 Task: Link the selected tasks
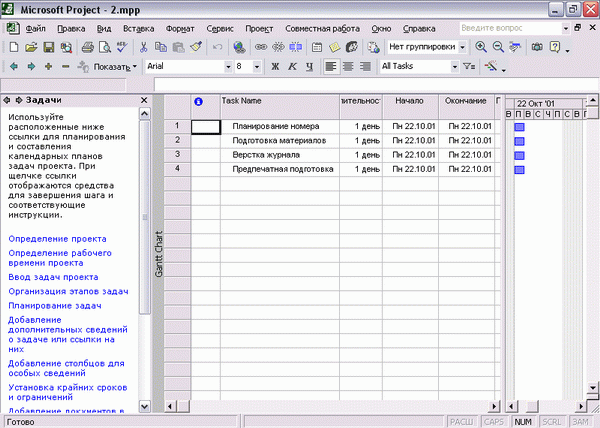pyautogui.click(x=261, y=47)
